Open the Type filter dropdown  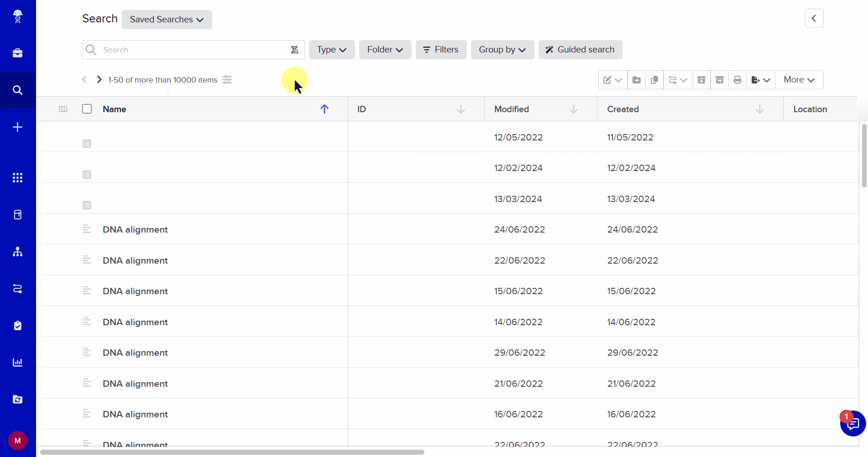[x=332, y=50]
